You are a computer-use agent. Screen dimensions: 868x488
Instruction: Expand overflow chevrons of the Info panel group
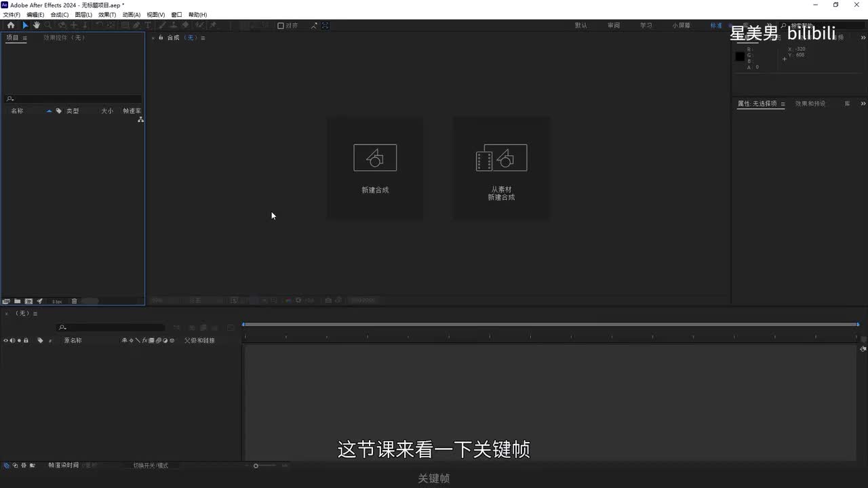click(863, 37)
